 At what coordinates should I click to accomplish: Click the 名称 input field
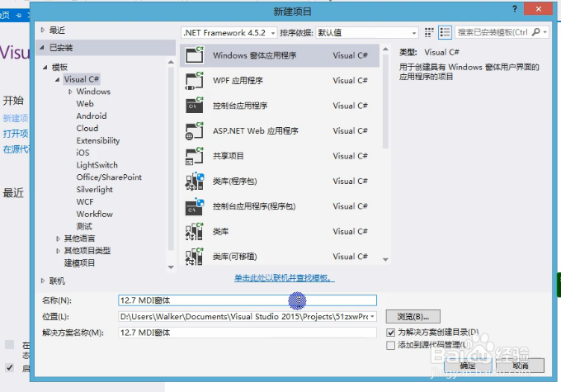(247, 300)
